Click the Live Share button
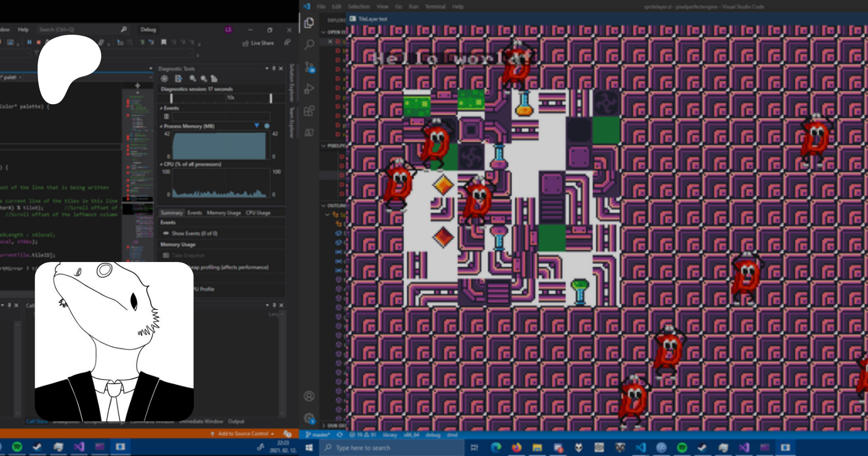 (258, 43)
